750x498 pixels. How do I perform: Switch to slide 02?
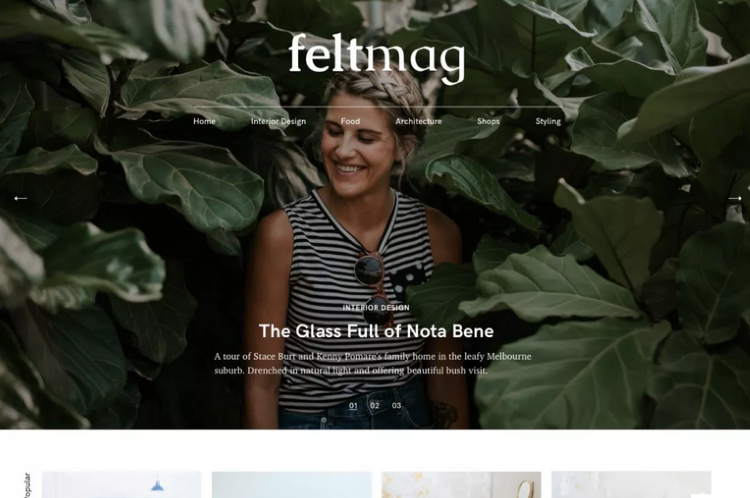375,406
